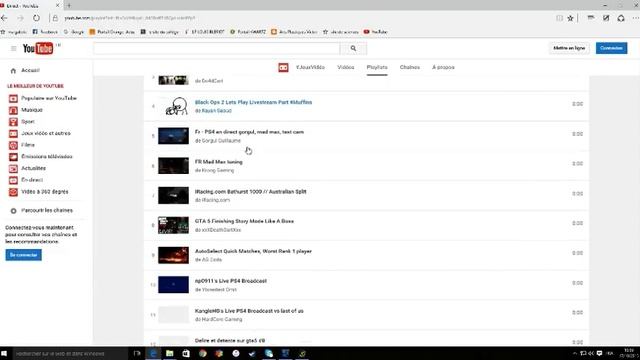This screenshot has height=360, width=640.
Task: Open the À propos tab
Action: coord(443,67)
